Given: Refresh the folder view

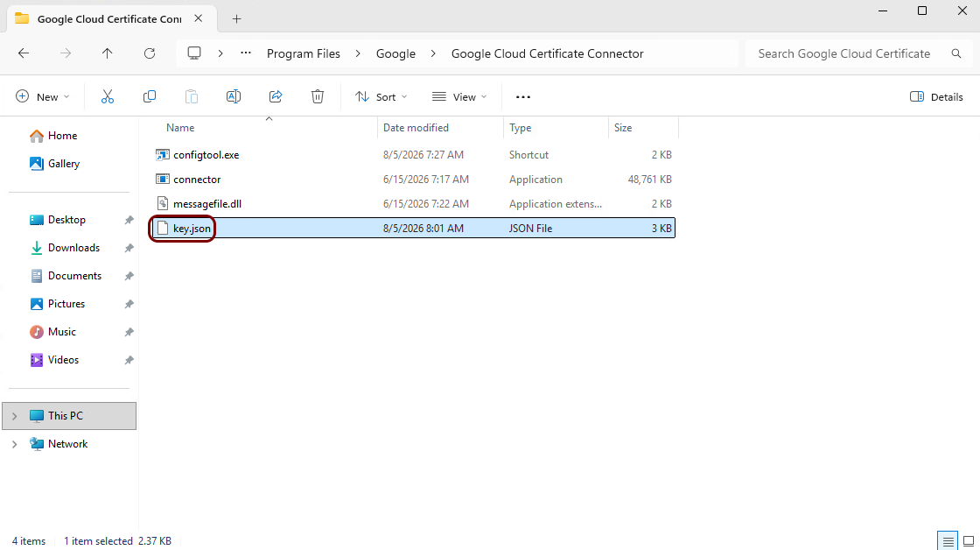Looking at the screenshot, I should coord(150,53).
